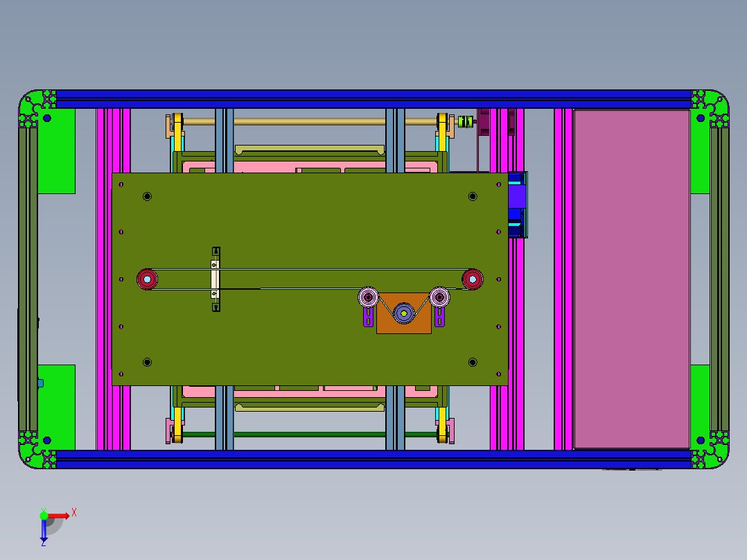747x560 pixels.
Task: Click the central motor drive pulley
Action: tap(404, 313)
